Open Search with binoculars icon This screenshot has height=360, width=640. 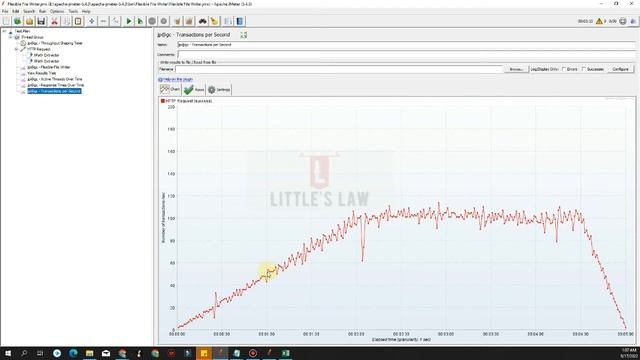coord(202,21)
